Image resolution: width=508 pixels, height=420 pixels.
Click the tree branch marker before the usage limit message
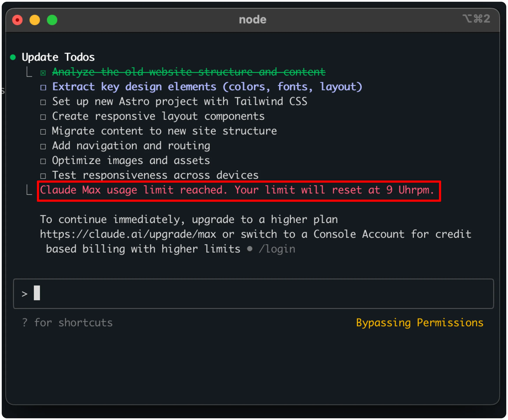coord(29,190)
